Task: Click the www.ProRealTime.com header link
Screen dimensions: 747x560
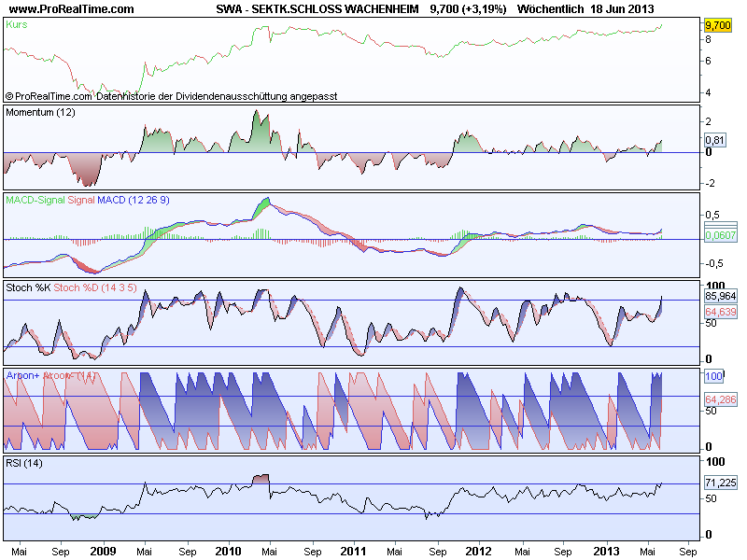Action: coord(72,8)
